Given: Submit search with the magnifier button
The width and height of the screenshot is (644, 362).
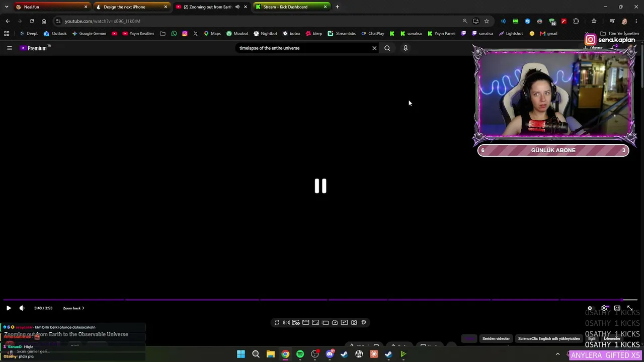Looking at the screenshot, I should (387, 48).
